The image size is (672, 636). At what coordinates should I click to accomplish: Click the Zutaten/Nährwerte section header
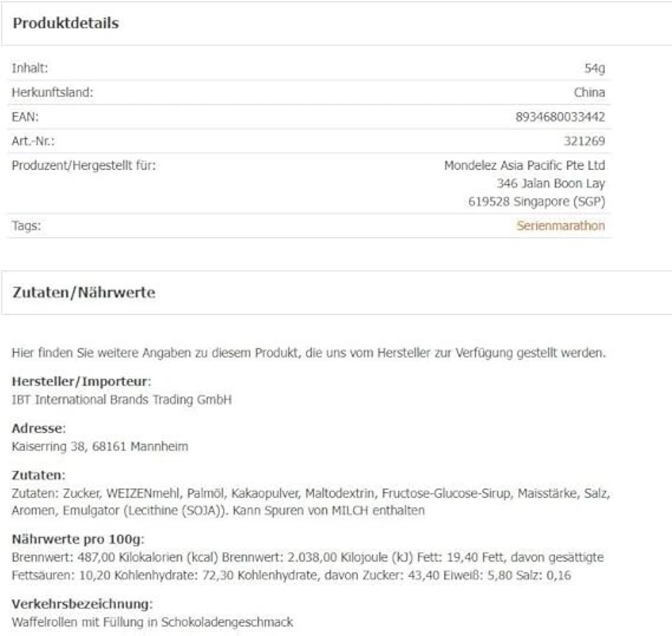coord(84,292)
